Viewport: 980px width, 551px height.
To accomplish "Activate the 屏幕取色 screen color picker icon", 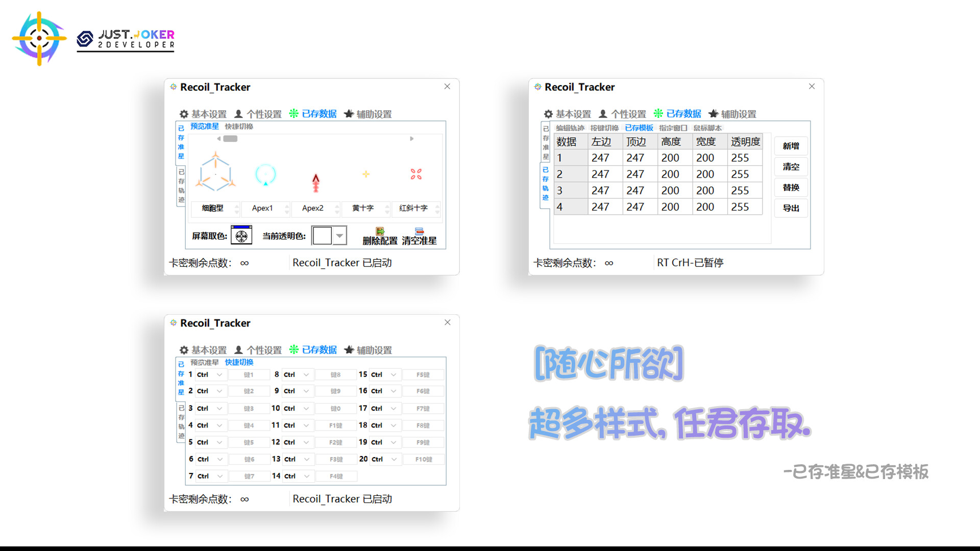I will pyautogui.click(x=241, y=235).
